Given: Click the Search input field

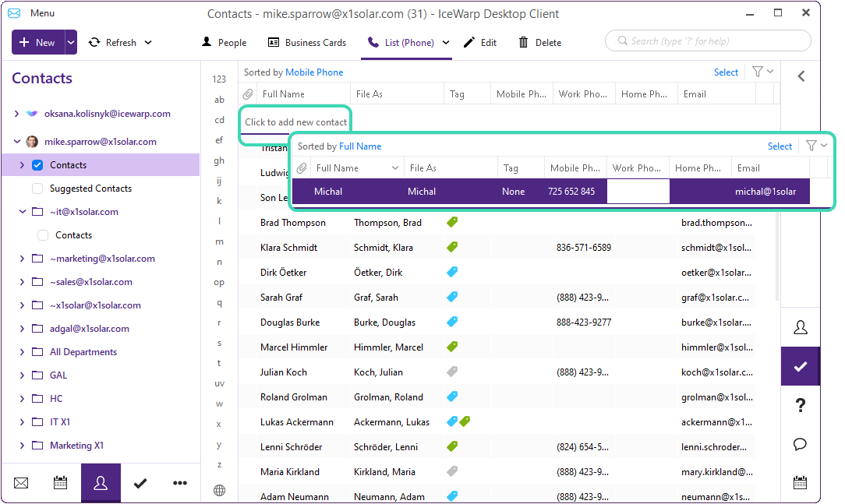Looking at the screenshot, I should pyautogui.click(x=708, y=41).
